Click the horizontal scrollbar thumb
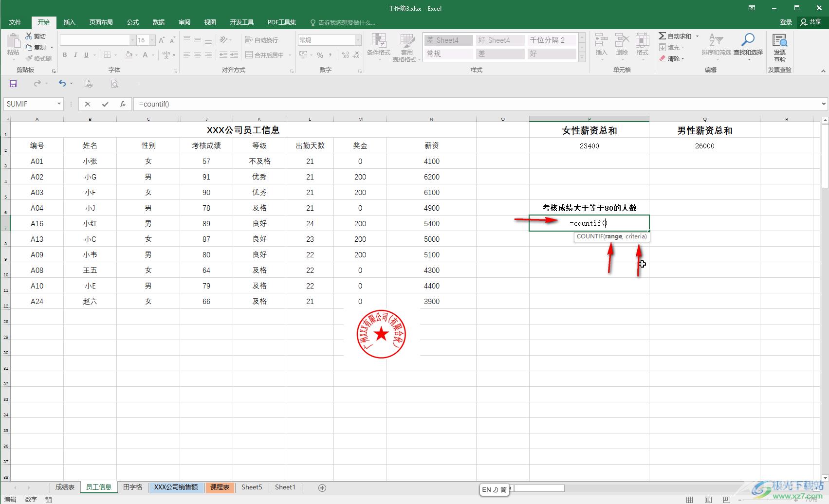 (539, 488)
